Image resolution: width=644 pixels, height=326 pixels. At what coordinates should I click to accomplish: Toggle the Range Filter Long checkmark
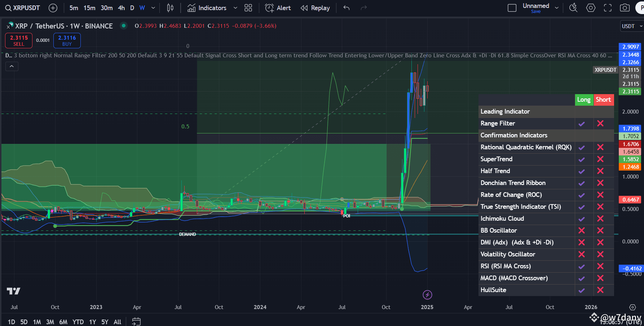coord(581,123)
